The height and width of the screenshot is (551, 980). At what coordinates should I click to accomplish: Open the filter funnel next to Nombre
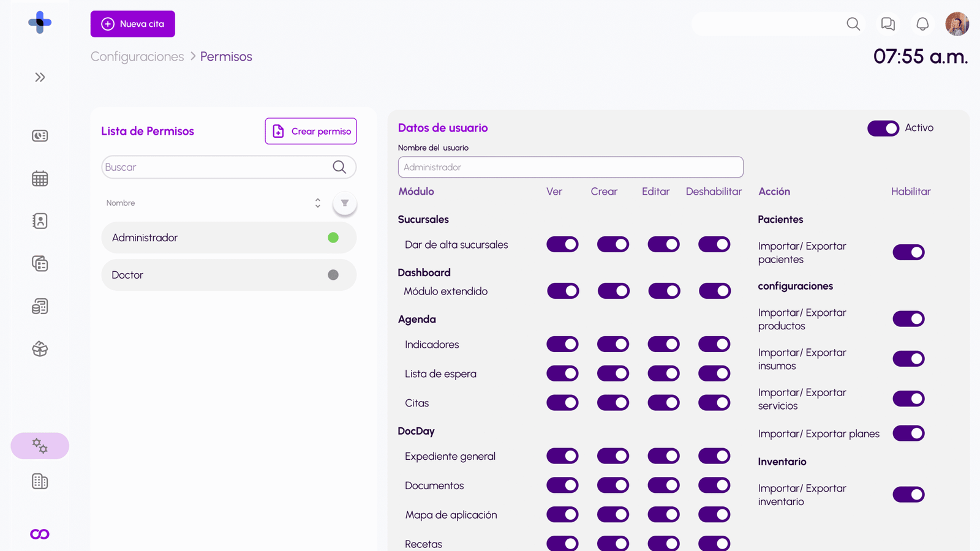tap(345, 203)
